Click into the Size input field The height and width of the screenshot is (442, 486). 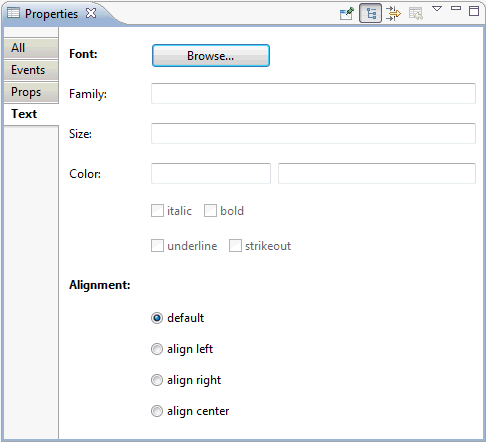click(313, 134)
